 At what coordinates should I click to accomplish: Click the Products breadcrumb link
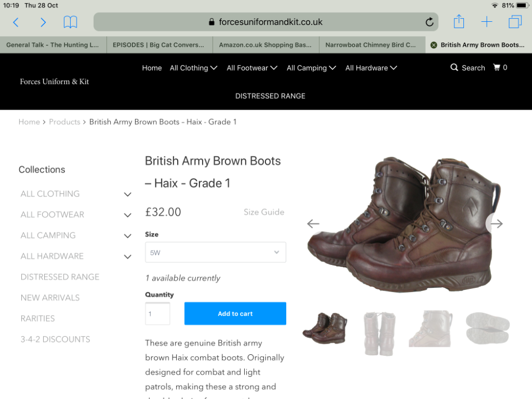pyautogui.click(x=64, y=122)
